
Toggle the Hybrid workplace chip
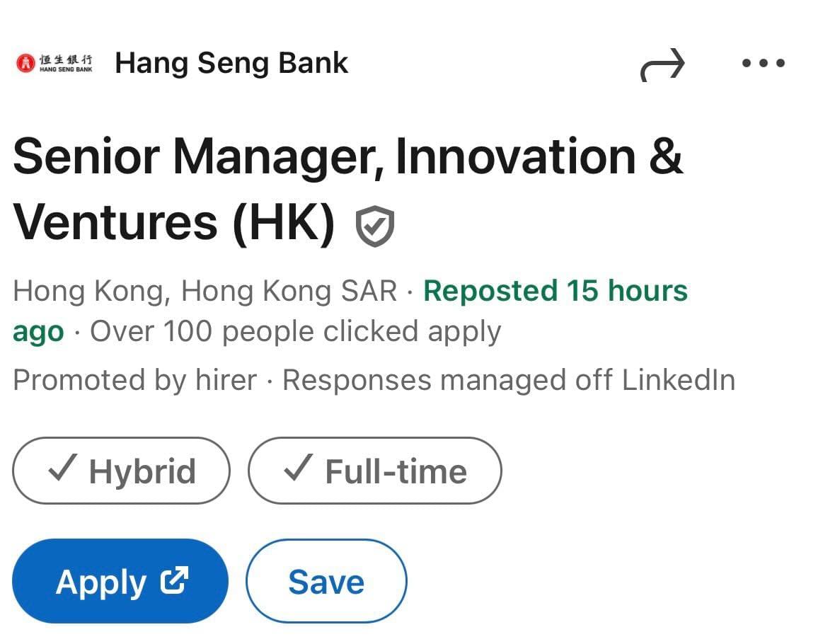pyautogui.click(x=122, y=471)
